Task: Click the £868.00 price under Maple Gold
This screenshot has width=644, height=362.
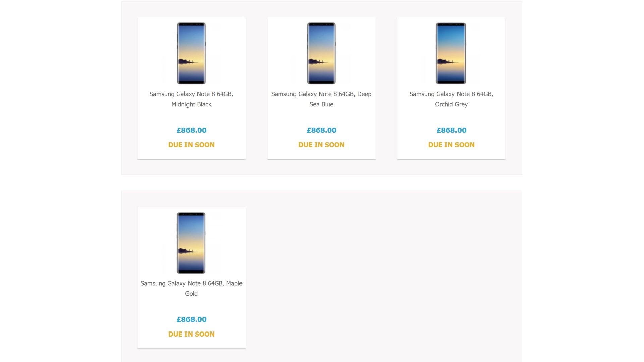Action: pyautogui.click(x=192, y=319)
